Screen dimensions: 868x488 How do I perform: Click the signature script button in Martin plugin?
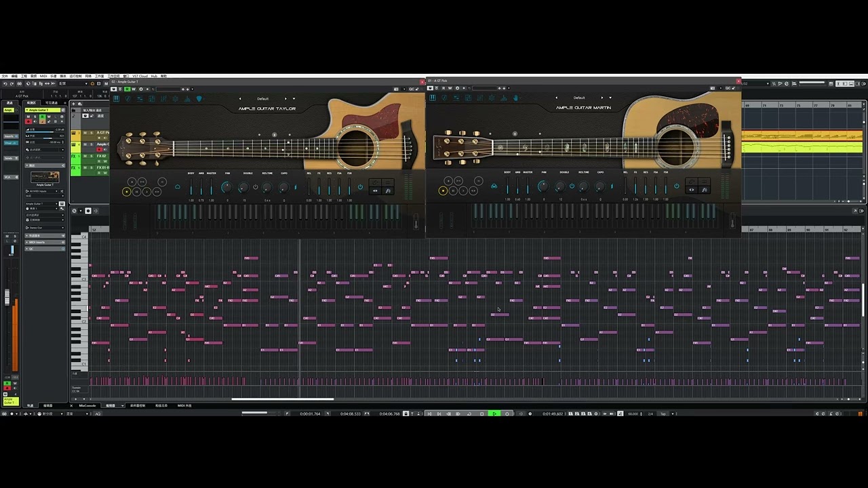click(x=704, y=190)
